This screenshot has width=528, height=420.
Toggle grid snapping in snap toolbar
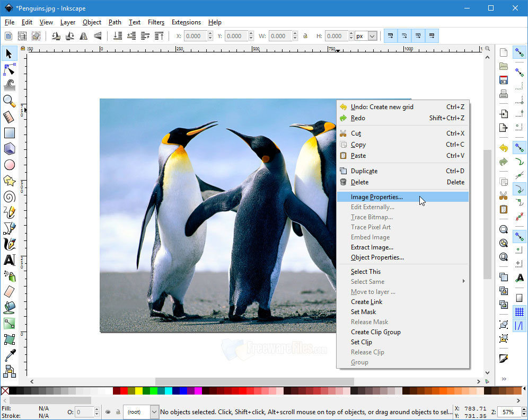520,312
